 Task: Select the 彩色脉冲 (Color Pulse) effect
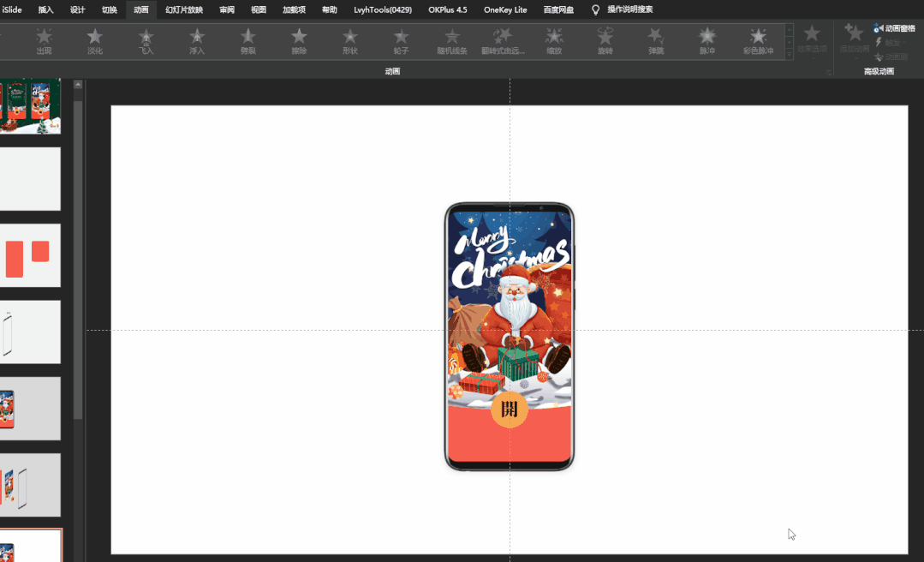[758, 40]
